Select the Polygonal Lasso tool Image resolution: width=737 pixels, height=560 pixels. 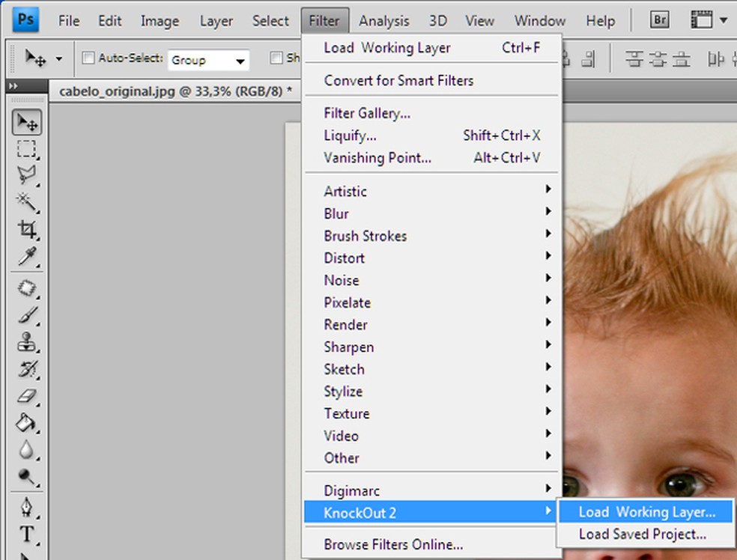click(x=27, y=175)
